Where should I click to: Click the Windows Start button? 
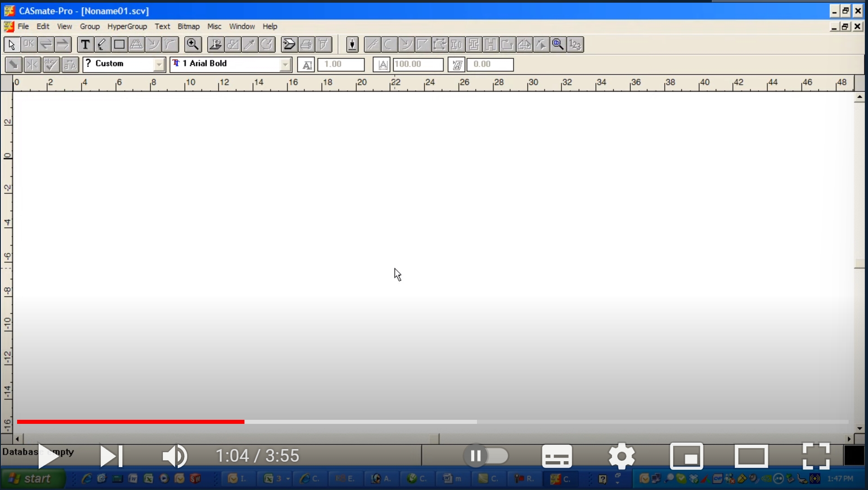point(31,478)
